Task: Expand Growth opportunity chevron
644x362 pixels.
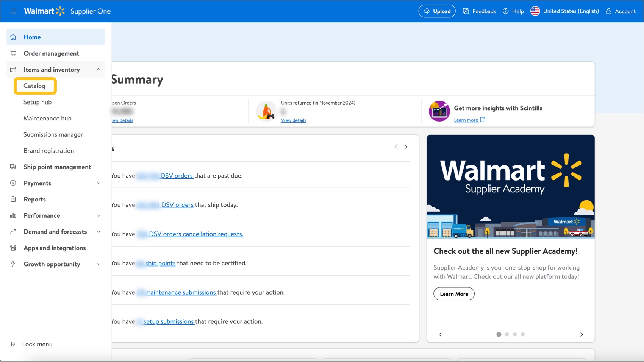Action: point(98,264)
